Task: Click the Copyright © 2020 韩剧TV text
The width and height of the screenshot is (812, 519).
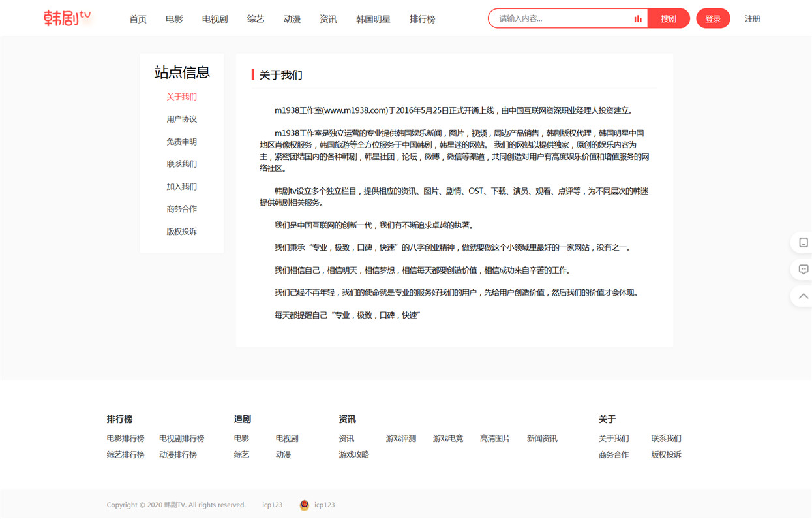Action: click(x=176, y=505)
